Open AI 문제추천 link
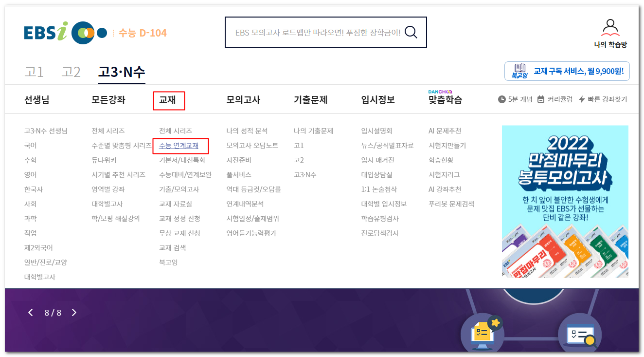Screen dimensions: 644x357 (445, 131)
